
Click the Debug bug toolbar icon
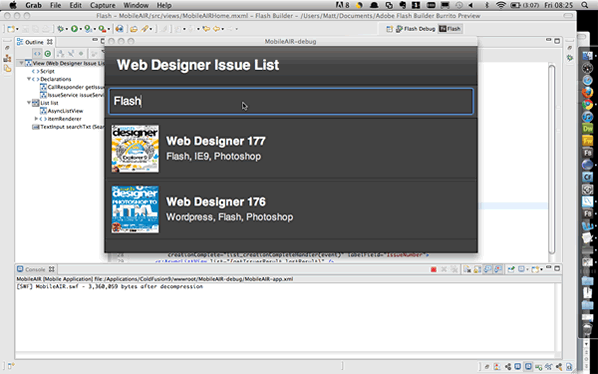pos(60,29)
